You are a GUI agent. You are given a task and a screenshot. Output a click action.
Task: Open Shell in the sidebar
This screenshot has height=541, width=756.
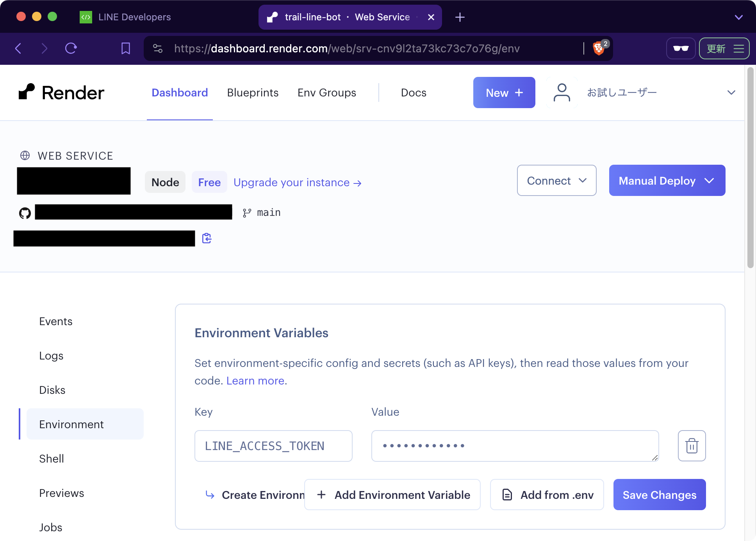point(51,459)
